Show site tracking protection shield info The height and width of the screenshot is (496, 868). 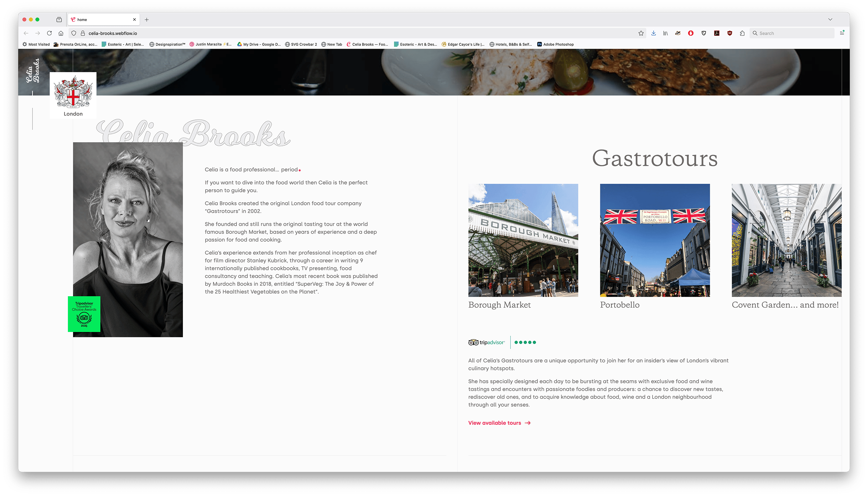pos(74,33)
